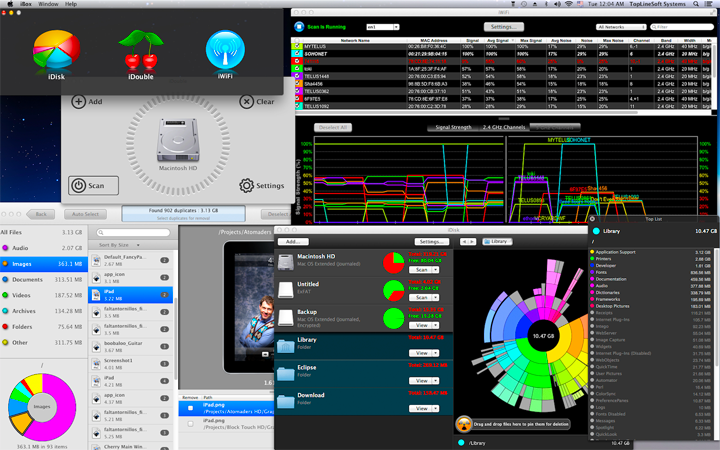Open dropdown arrow beside Backup View
The image size is (720, 450).
point(435,325)
